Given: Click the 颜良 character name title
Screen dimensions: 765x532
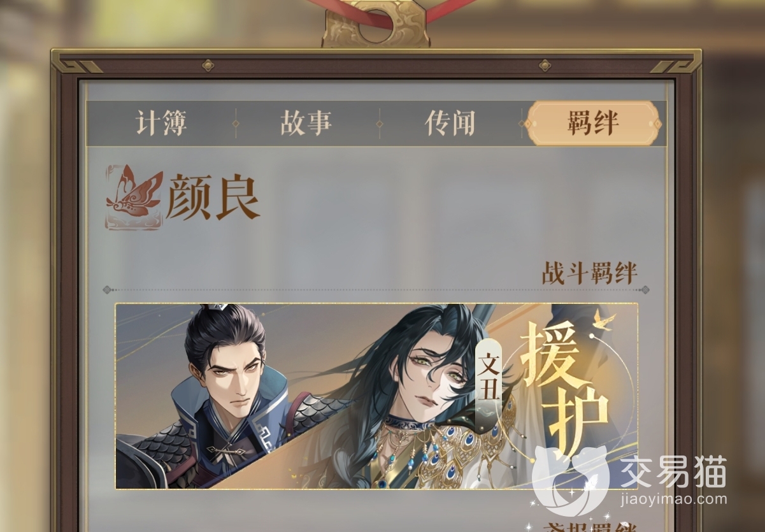Looking at the screenshot, I should pos(213,197).
